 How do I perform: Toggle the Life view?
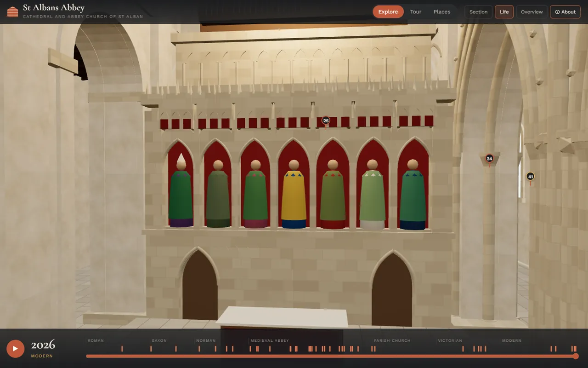504,12
